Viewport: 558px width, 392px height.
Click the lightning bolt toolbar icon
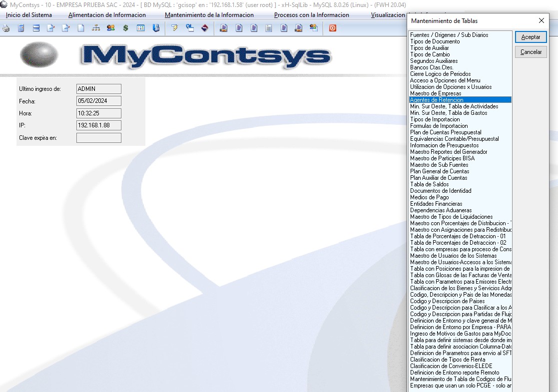click(174, 28)
